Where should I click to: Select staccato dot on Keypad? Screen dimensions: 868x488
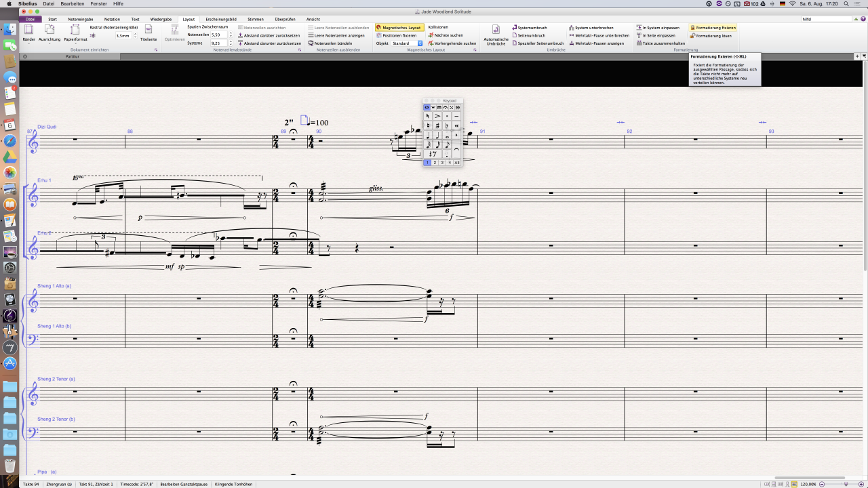(447, 116)
